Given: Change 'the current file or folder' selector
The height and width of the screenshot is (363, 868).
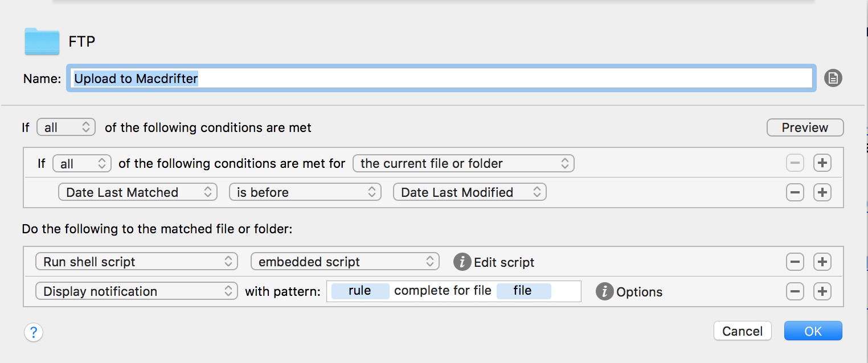Looking at the screenshot, I should click(x=463, y=163).
